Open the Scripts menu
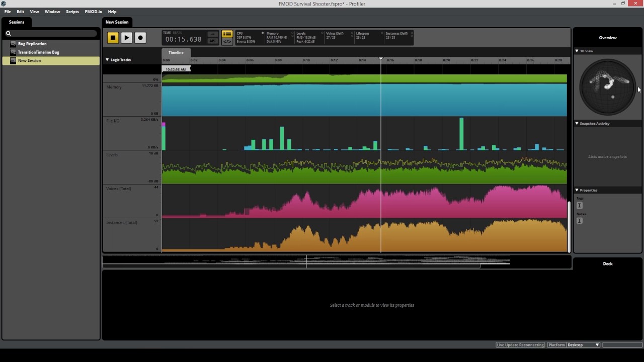 [x=72, y=12]
